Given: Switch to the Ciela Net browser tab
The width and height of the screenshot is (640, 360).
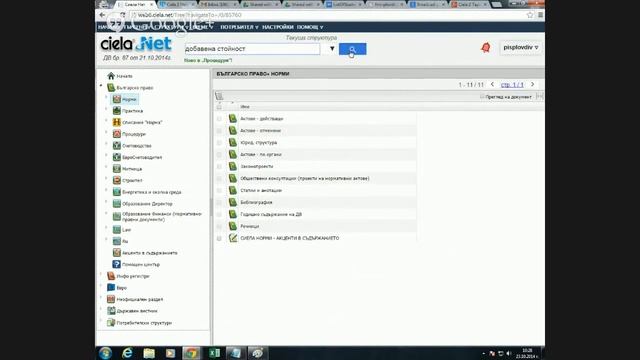Looking at the screenshot, I should (x=135, y=4).
